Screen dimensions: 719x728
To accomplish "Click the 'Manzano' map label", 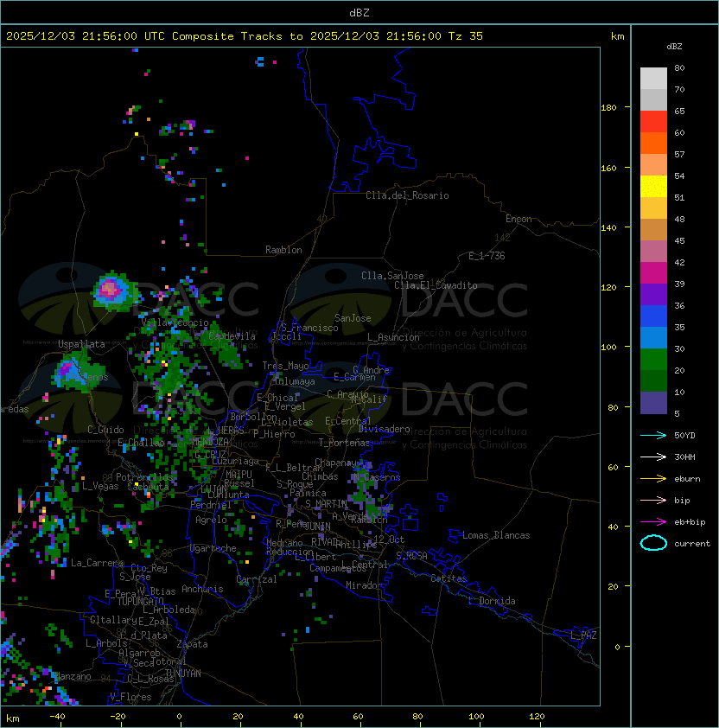I will [x=73, y=676].
